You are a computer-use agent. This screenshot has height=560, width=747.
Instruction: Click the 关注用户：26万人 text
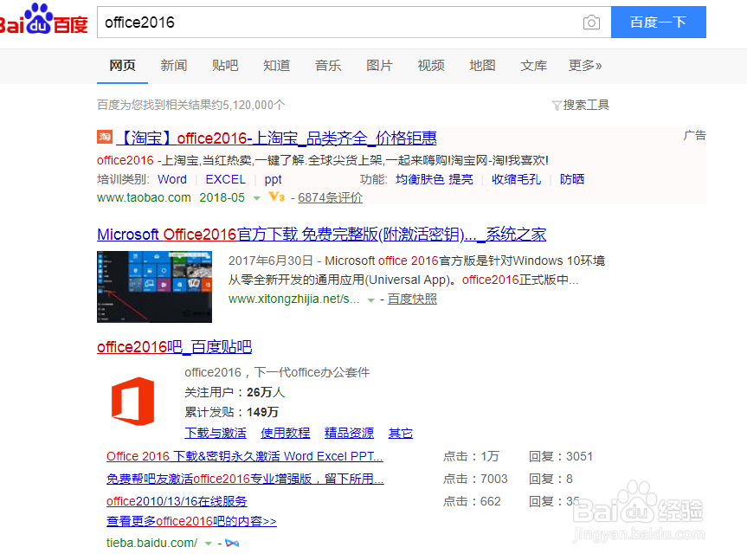235,392
